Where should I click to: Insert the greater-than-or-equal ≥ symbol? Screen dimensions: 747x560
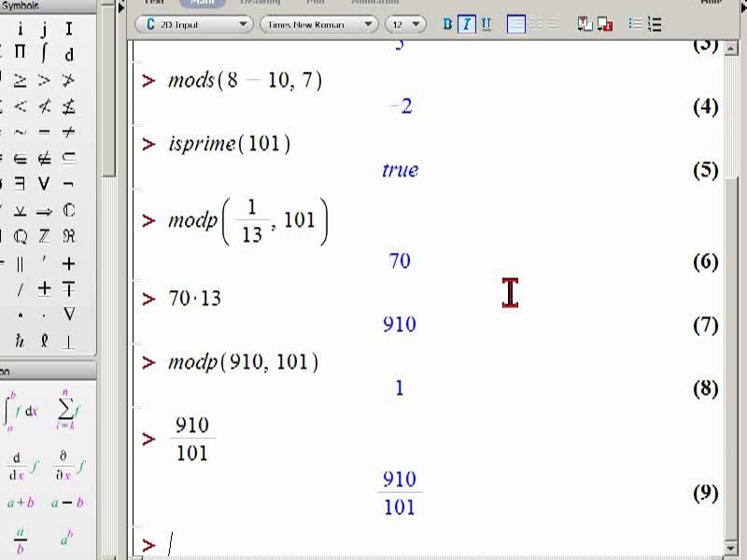tap(20, 80)
